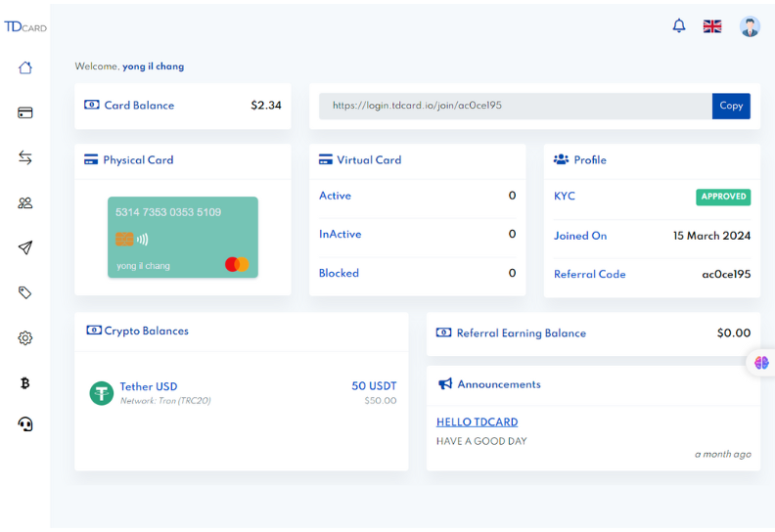
Task: Click the physical card image
Action: pos(183,237)
